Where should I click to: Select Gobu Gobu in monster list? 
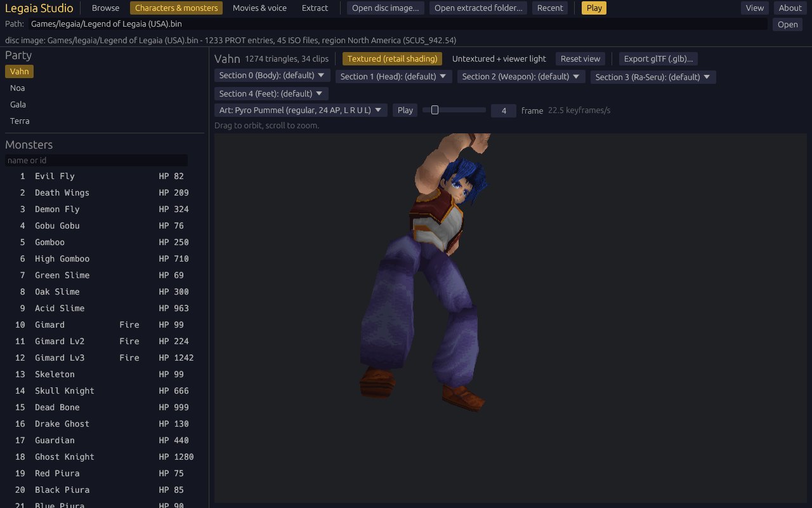104,225
